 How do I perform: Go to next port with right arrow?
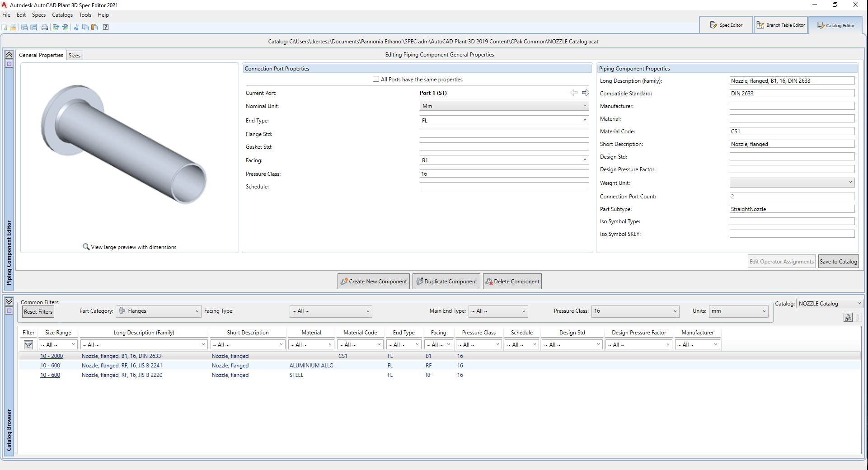coord(586,93)
